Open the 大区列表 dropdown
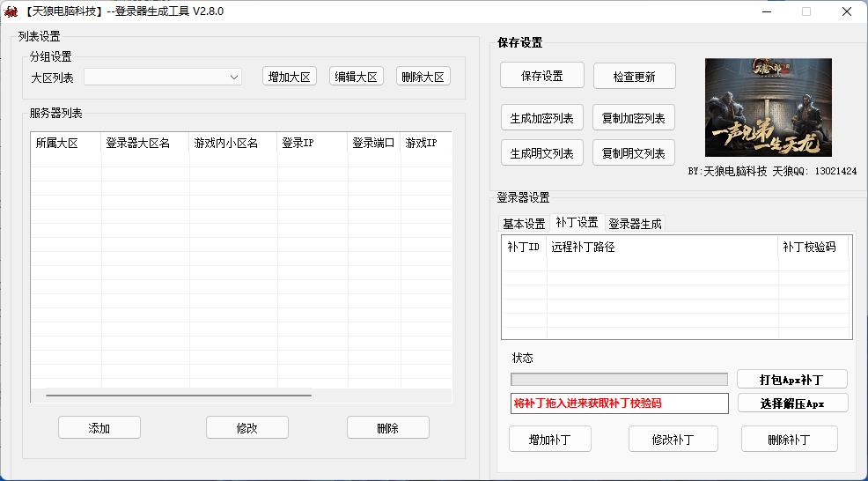The height and width of the screenshot is (481, 868). (x=163, y=78)
